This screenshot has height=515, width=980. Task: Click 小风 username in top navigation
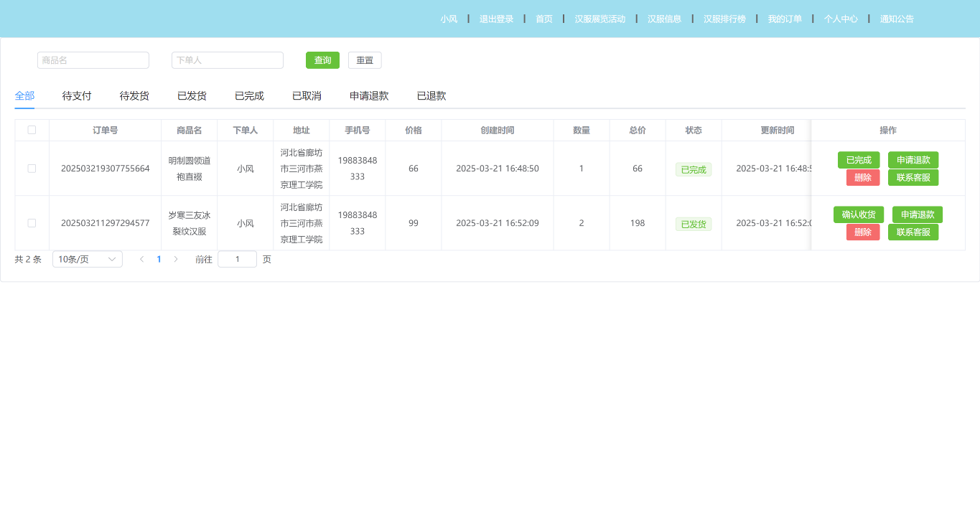[449, 19]
